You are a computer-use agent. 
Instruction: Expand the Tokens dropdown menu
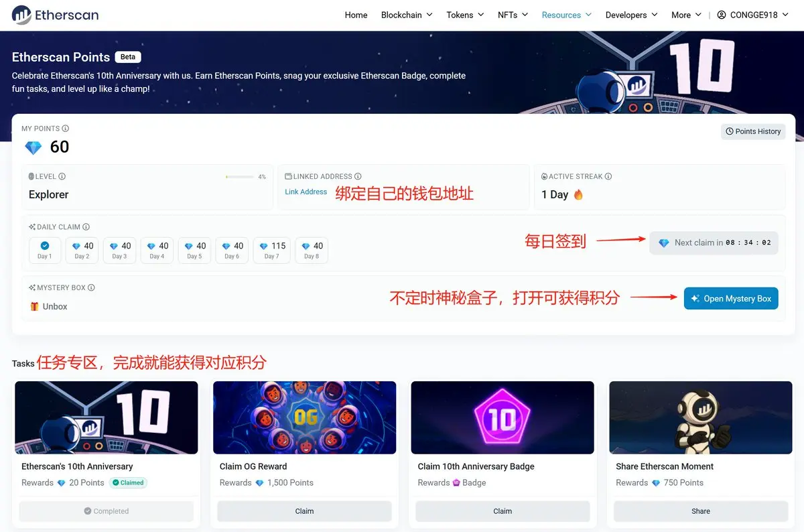pos(465,15)
